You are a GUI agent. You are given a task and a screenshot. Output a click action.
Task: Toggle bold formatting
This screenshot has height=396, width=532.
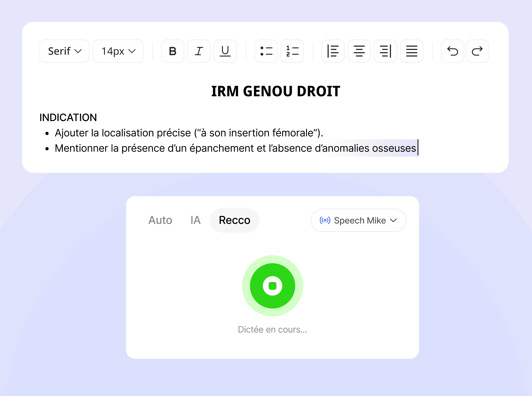(x=172, y=51)
